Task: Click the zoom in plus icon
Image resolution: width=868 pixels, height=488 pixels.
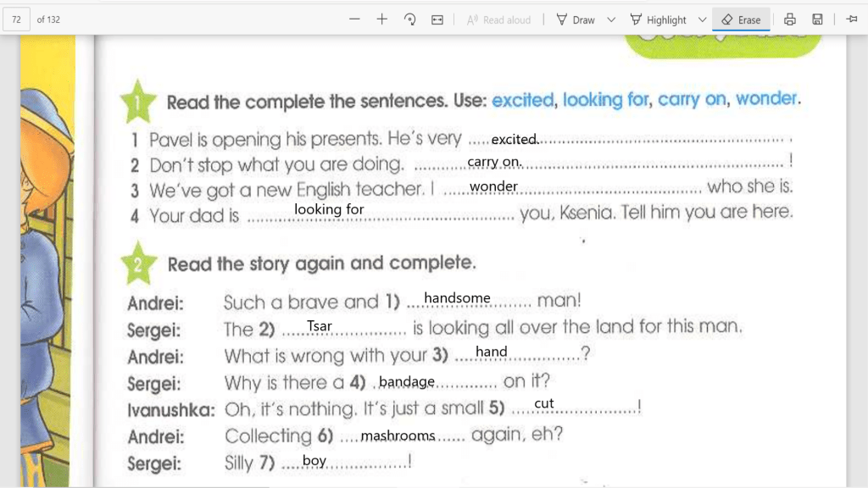Action: (382, 19)
